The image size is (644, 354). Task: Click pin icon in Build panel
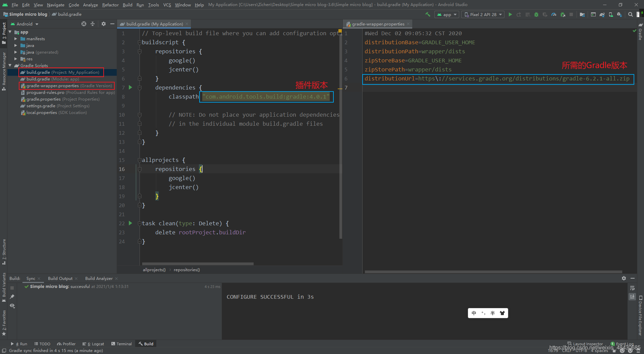point(12,297)
